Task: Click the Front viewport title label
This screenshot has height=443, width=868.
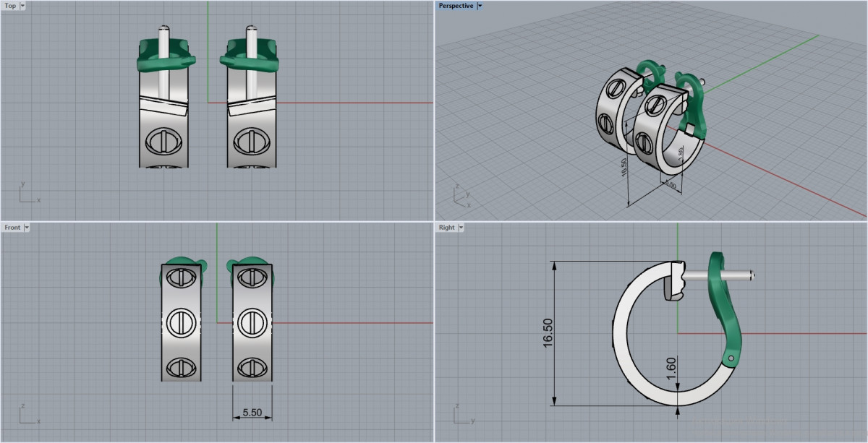Action: (x=12, y=228)
